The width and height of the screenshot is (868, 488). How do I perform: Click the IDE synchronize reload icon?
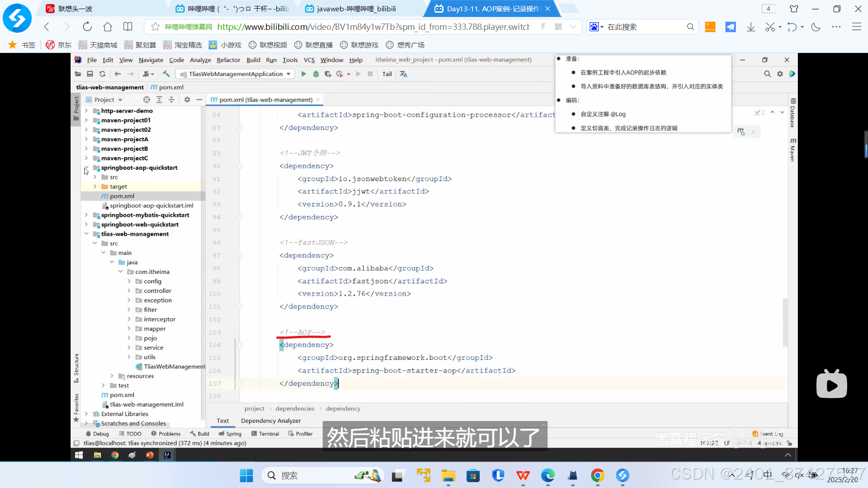(103, 74)
